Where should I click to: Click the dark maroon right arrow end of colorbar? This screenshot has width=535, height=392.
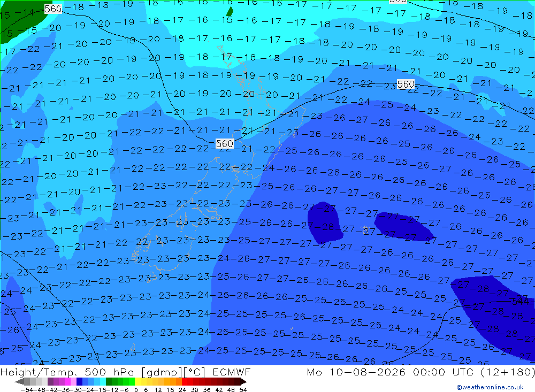click(243, 382)
